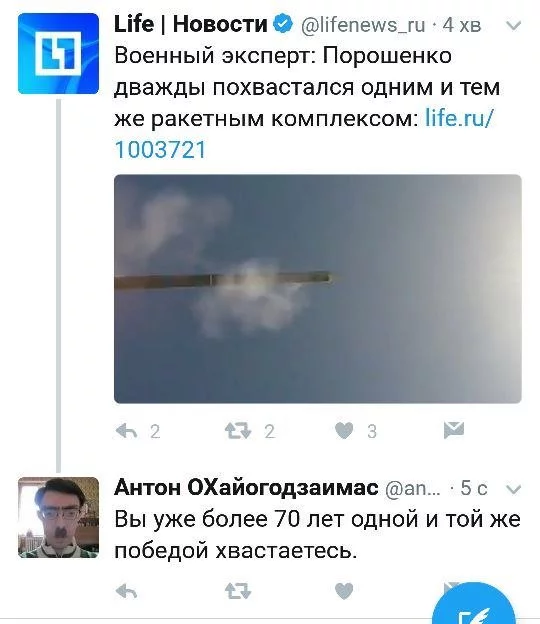Open Антон's reply text about победой
Image resolution: width=540 pixels, height=624 pixels.
(317, 535)
